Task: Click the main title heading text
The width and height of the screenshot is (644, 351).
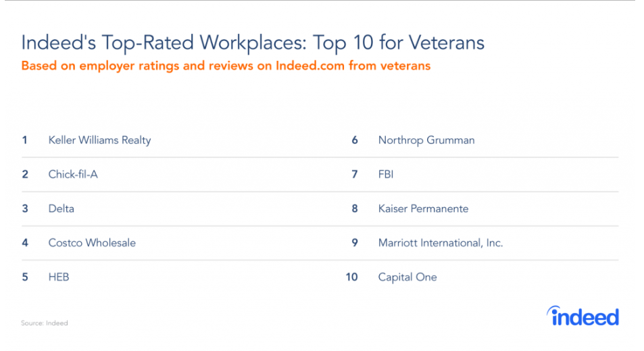Action: (253, 43)
